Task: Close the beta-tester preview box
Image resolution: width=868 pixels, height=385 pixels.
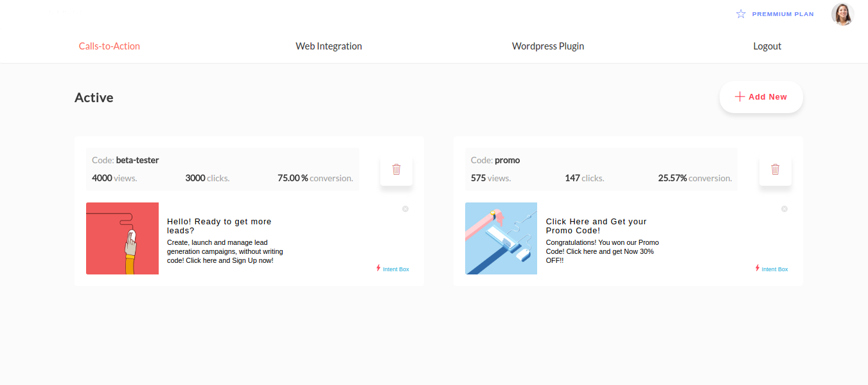Action: [405, 209]
